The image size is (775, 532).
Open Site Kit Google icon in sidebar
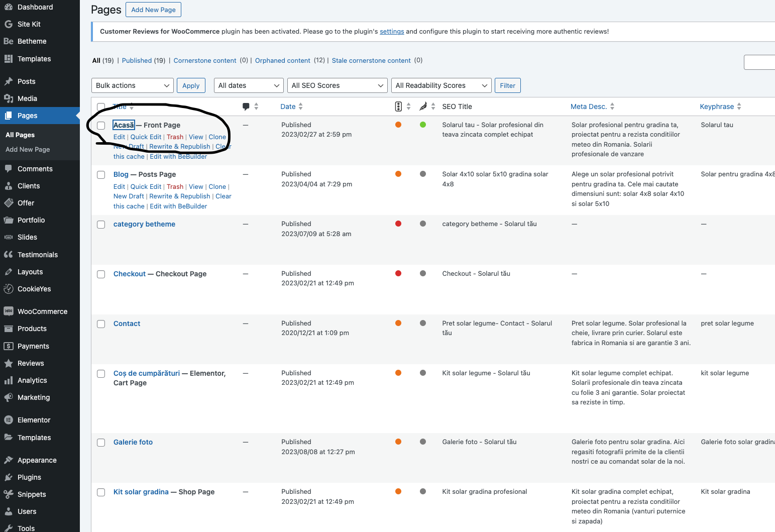[x=9, y=24]
